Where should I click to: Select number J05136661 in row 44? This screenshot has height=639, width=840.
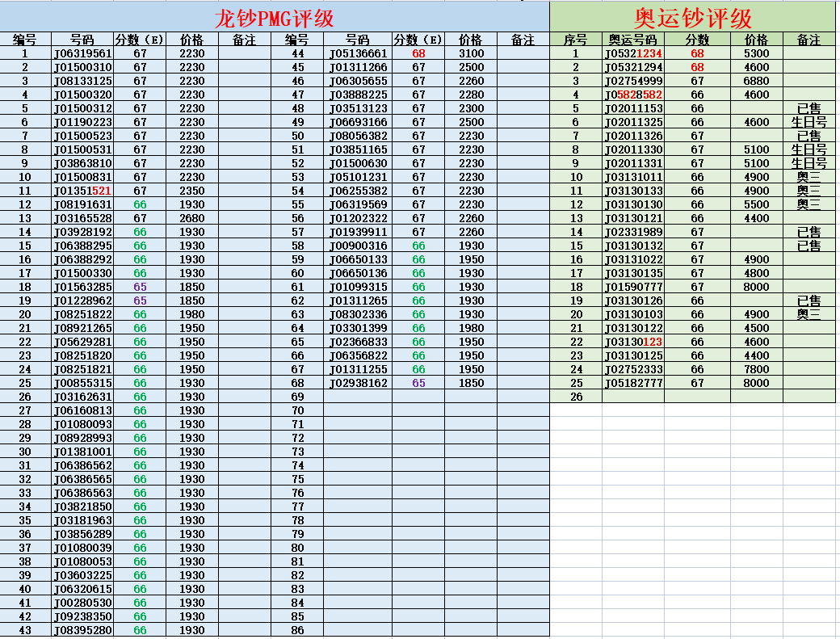pos(358,53)
